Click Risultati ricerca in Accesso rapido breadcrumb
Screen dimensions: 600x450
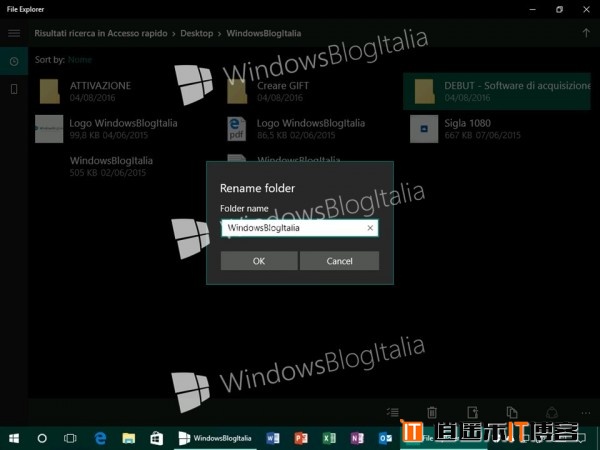tap(101, 33)
